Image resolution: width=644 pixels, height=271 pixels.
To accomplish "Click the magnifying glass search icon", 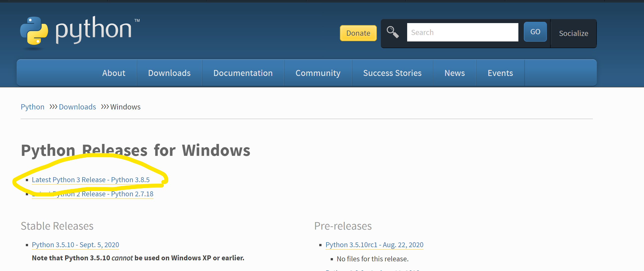I will (x=393, y=32).
